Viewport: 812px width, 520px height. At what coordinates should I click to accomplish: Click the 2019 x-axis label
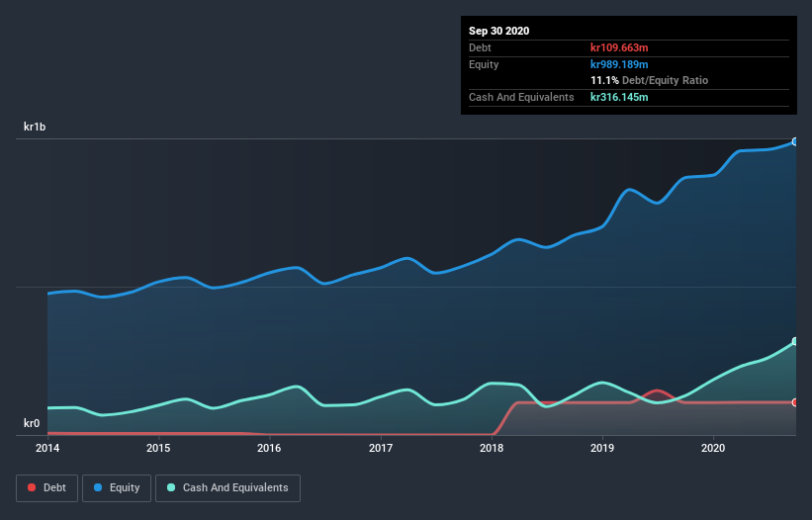coord(602,448)
